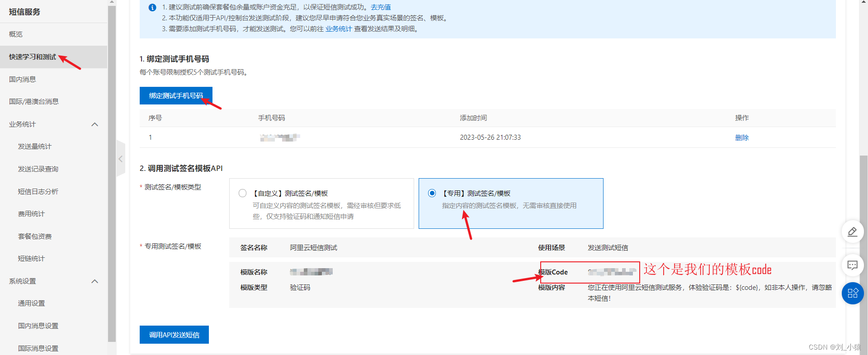Open 短信日志分析 submenu item

(x=38, y=192)
